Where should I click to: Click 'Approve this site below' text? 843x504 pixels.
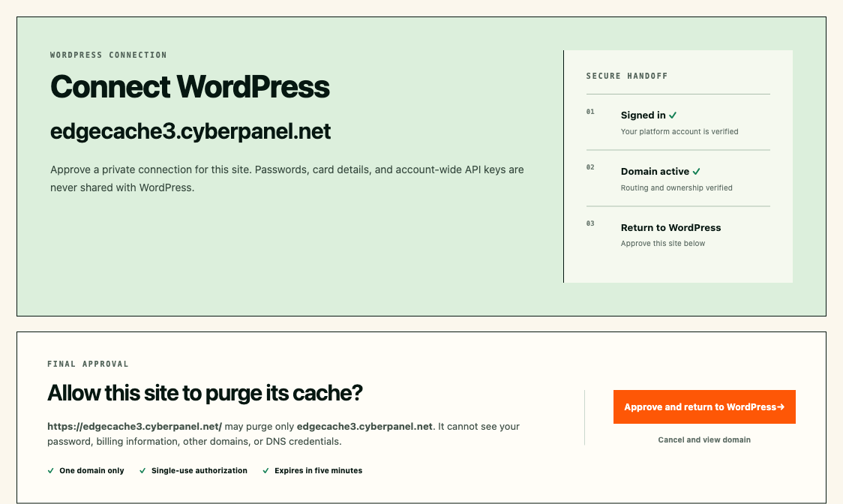pyautogui.click(x=663, y=243)
